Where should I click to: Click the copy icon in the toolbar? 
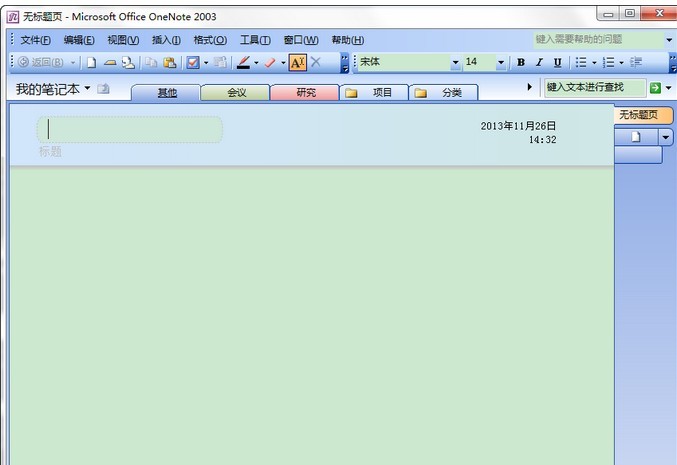pos(151,63)
